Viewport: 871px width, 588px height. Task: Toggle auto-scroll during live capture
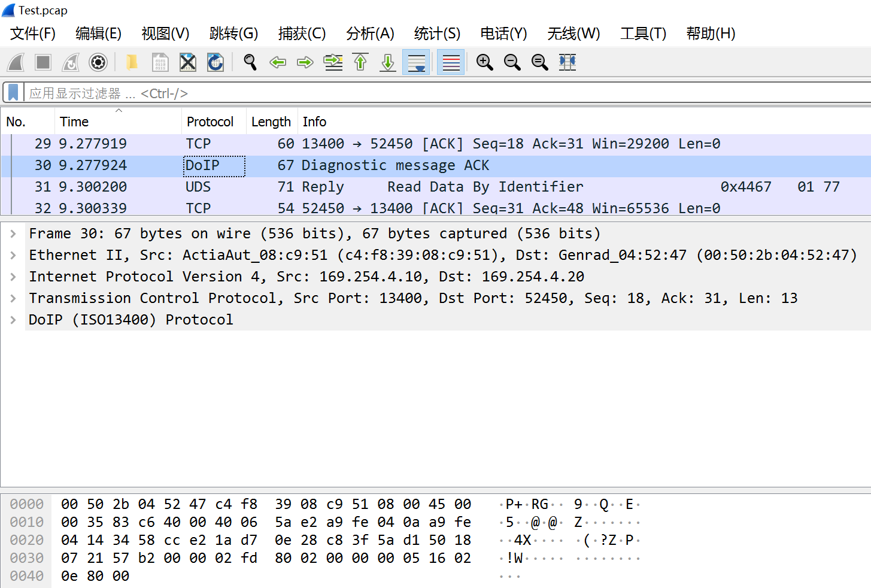pyautogui.click(x=416, y=62)
